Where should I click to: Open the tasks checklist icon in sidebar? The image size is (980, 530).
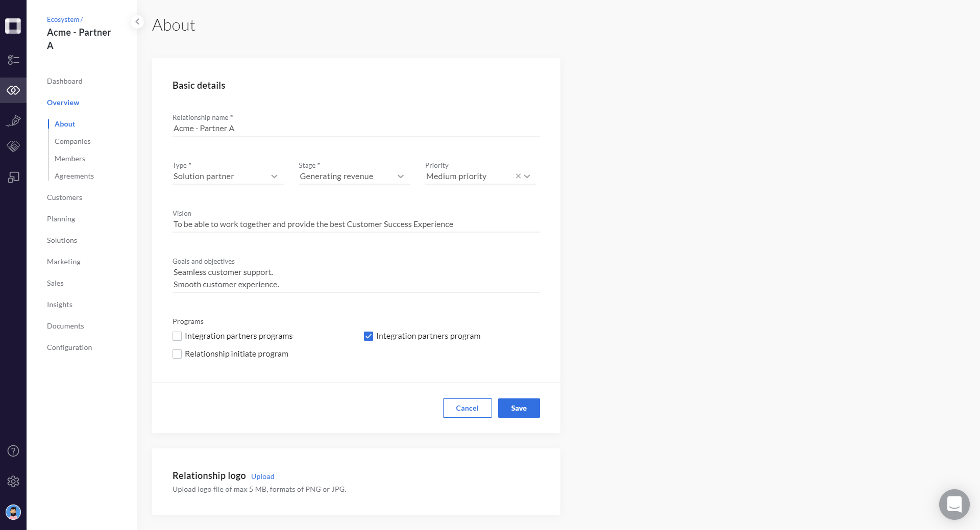tap(13, 60)
